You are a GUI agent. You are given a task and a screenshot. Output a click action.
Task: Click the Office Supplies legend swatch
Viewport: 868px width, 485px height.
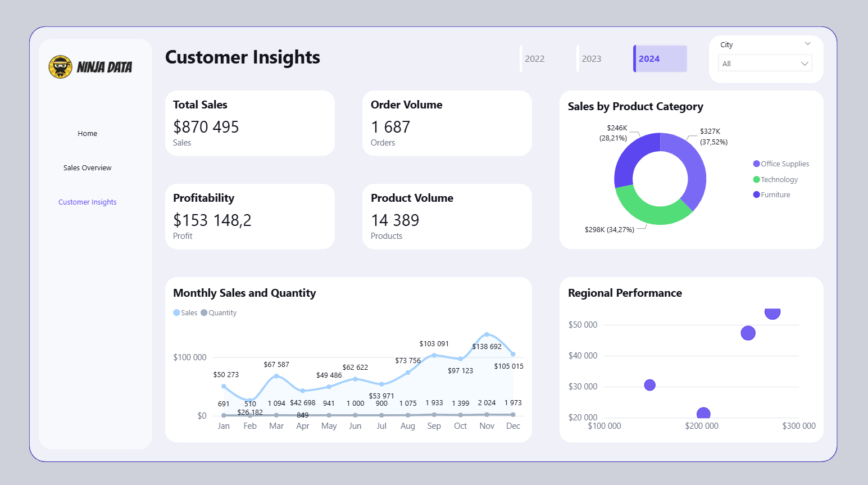click(756, 164)
